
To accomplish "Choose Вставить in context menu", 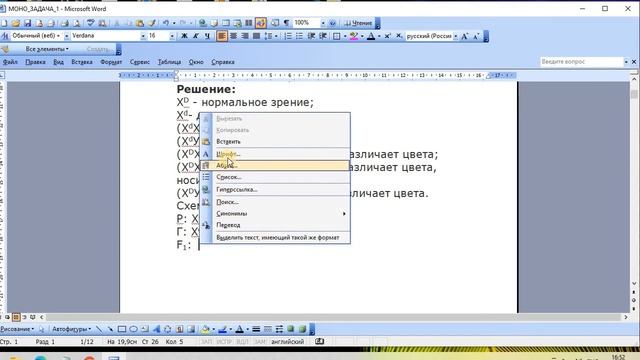I will click(275, 142).
